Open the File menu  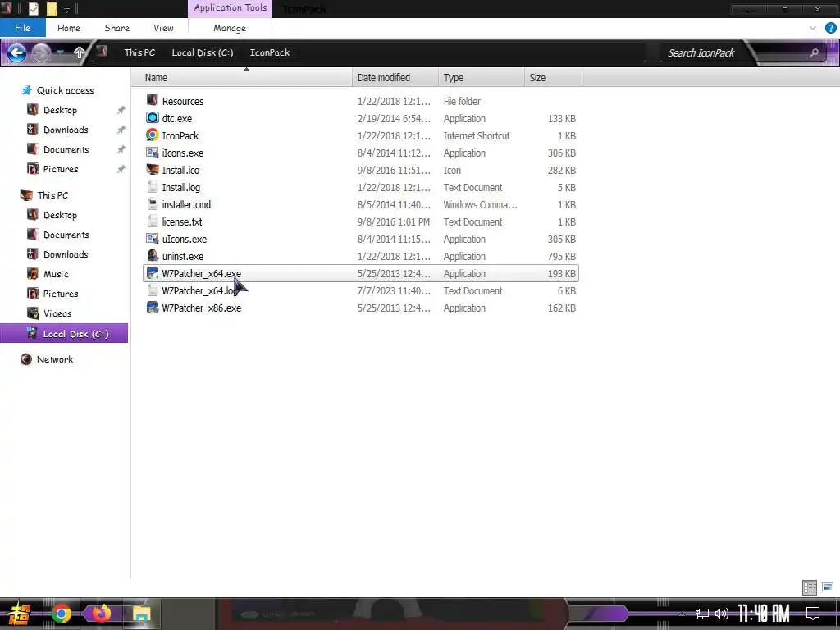[x=22, y=28]
